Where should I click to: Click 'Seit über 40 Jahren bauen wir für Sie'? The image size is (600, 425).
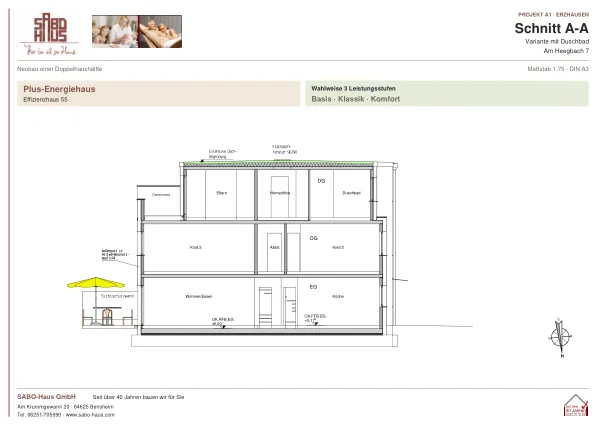pyautogui.click(x=138, y=397)
